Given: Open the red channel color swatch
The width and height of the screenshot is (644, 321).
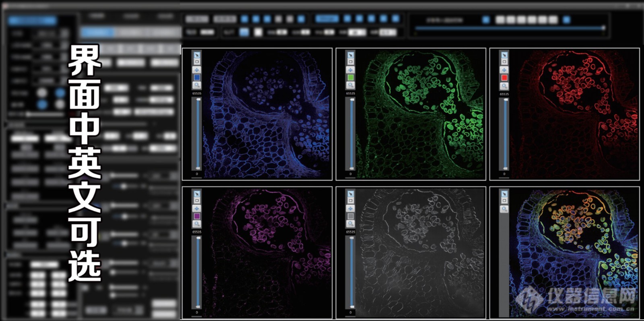Looking at the screenshot, I should tap(504, 78).
